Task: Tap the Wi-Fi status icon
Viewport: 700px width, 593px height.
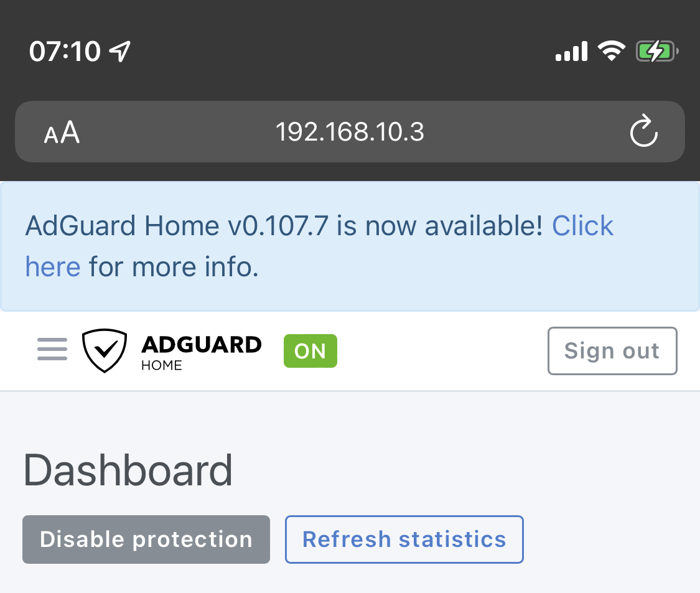Action: [x=612, y=51]
